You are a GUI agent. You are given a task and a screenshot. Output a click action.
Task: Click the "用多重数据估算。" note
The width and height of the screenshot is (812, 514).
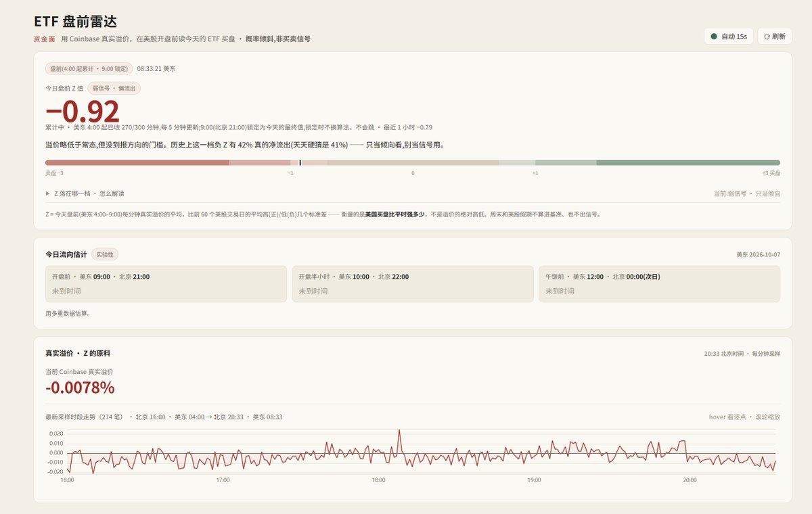pyautogui.click(x=68, y=314)
